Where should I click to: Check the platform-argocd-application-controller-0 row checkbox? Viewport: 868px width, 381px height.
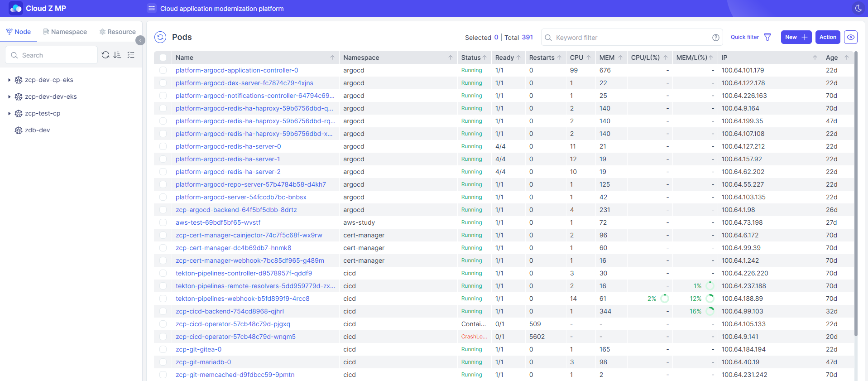[x=163, y=70]
